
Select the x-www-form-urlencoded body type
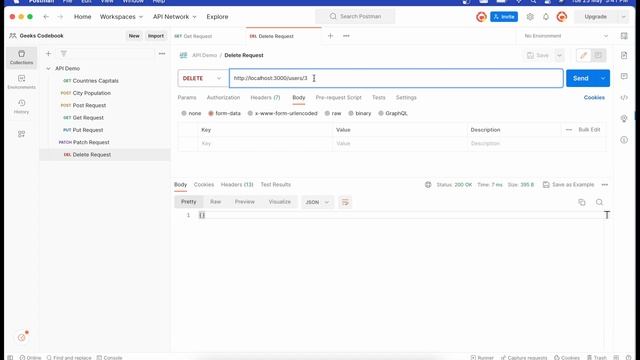point(282,113)
